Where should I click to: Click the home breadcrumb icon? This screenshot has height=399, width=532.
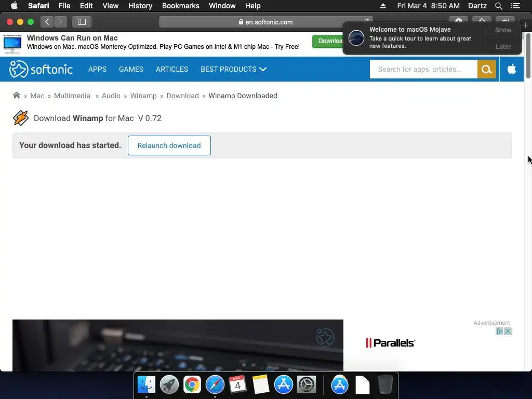tap(16, 96)
